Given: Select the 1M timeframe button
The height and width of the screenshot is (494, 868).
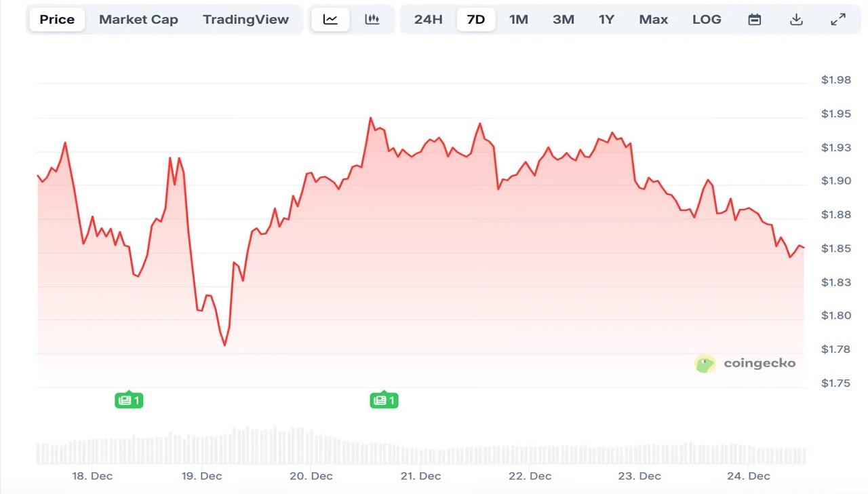Looking at the screenshot, I should 519,19.
